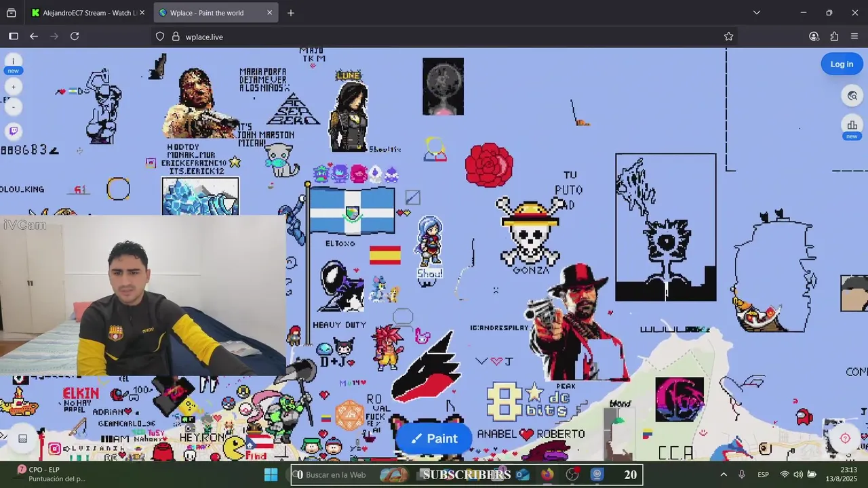Go back to the previous page
The width and height of the screenshot is (868, 488).
34,37
